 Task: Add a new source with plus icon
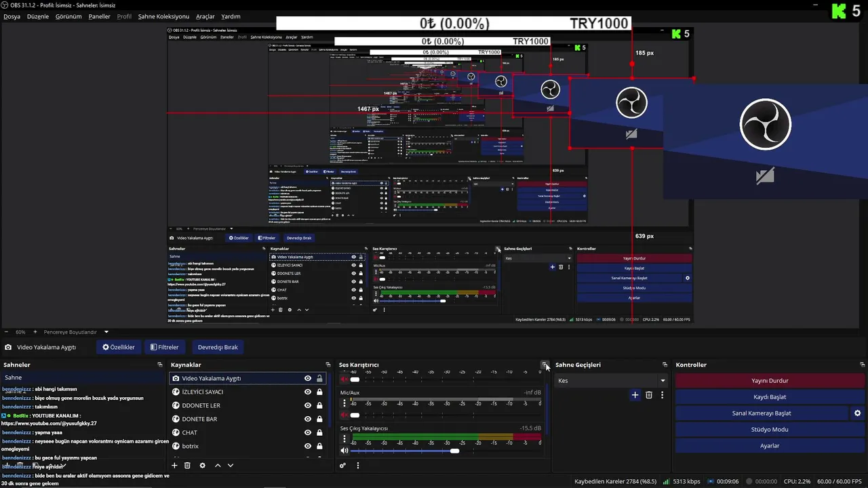(x=174, y=466)
